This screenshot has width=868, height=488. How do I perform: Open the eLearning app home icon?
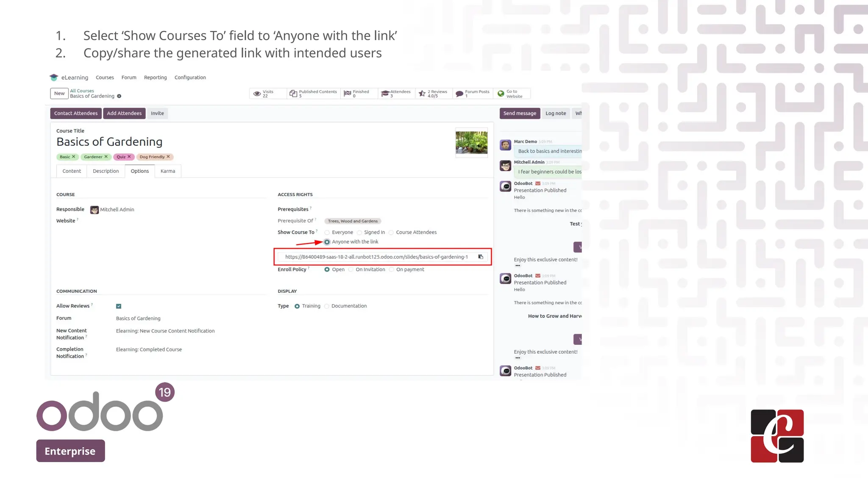click(54, 78)
